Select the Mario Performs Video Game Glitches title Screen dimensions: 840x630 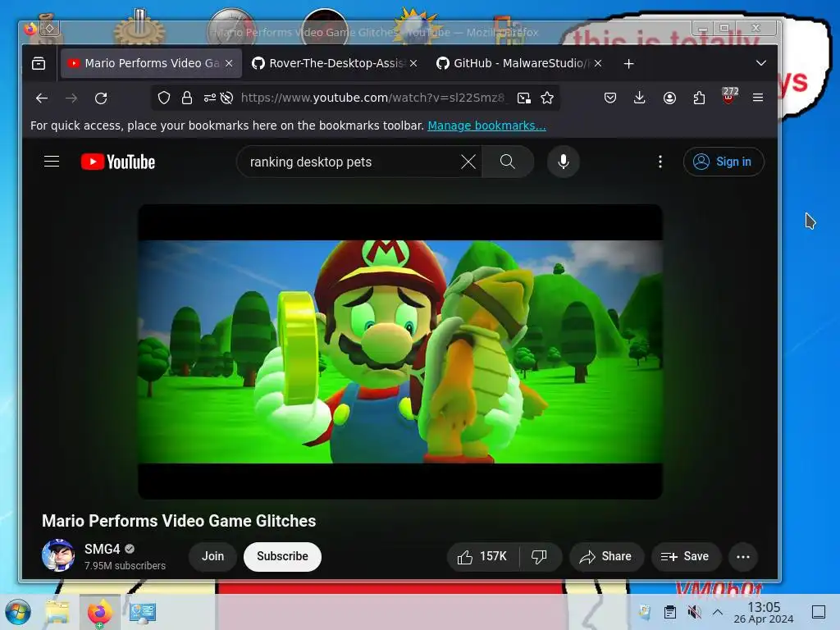[179, 521]
